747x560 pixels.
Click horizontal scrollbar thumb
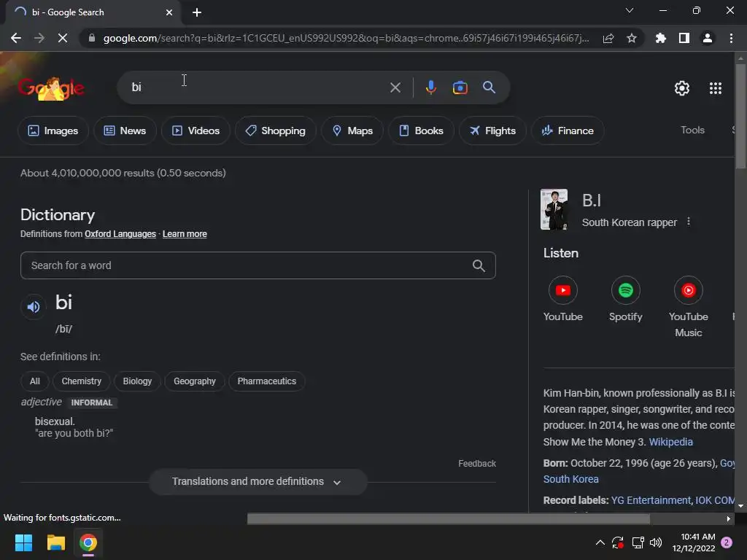[x=449, y=518]
